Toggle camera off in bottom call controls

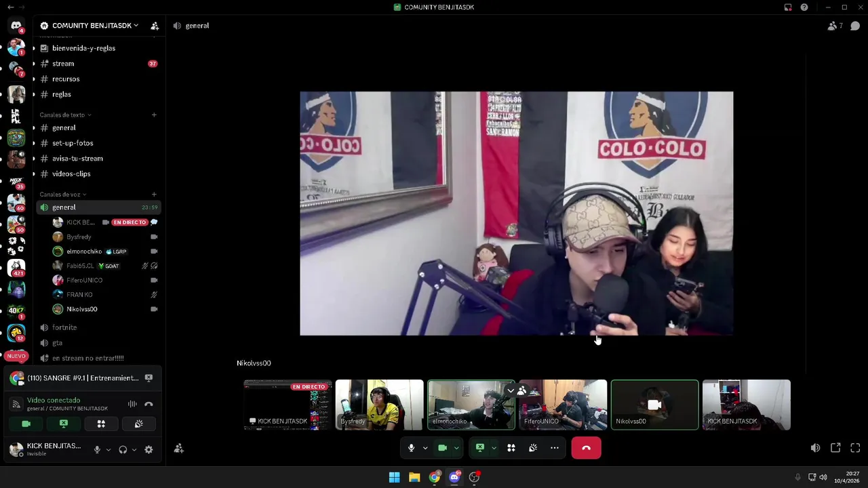coord(442,448)
